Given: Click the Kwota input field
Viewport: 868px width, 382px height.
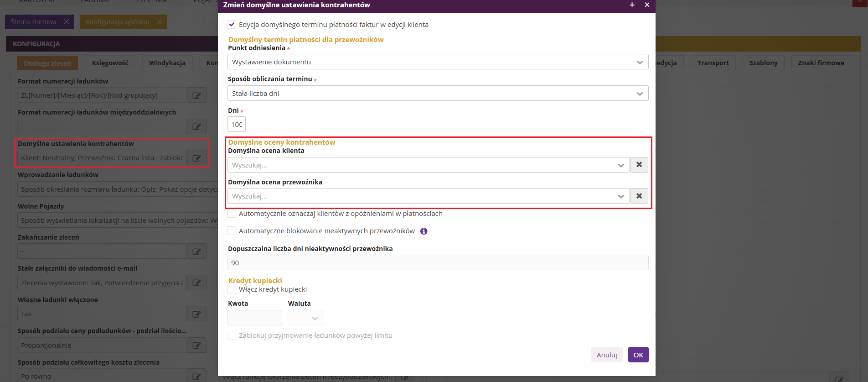Looking at the screenshot, I should [x=255, y=318].
